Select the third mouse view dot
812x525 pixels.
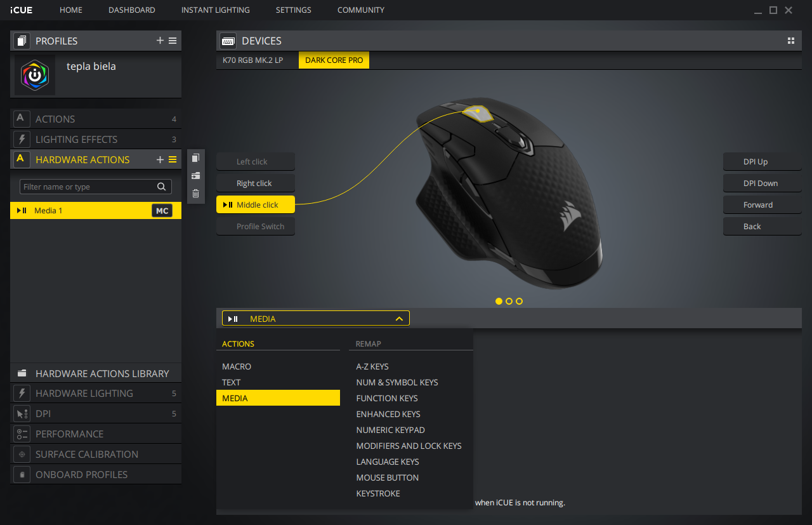[519, 301]
